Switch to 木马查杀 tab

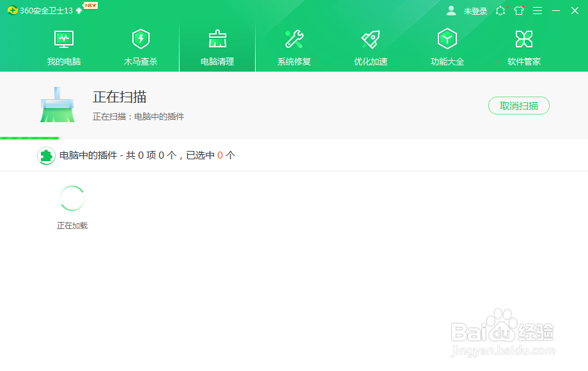click(141, 47)
